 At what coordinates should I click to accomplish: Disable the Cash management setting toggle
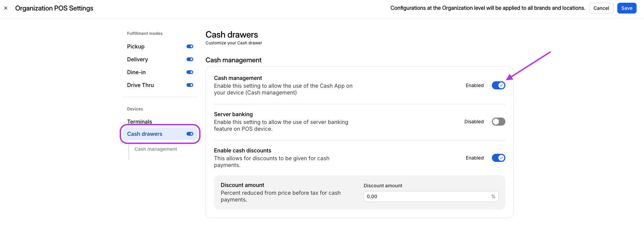point(498,85)
